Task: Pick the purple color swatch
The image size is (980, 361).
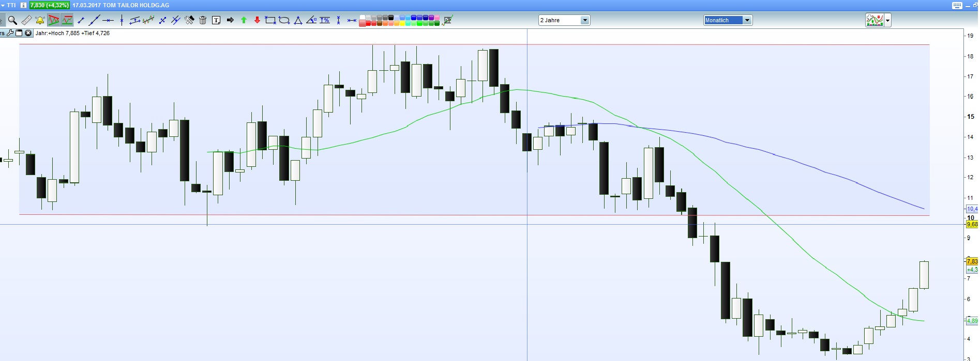Action: coord(431,18)
